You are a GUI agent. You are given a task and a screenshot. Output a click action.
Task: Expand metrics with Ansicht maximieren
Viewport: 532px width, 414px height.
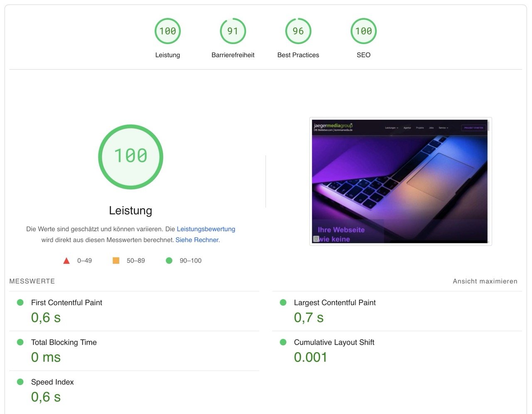pos(485,281)
